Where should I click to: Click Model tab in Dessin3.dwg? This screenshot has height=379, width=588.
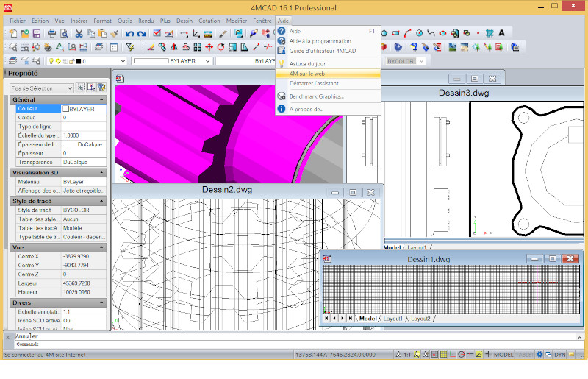pos(392,247)
